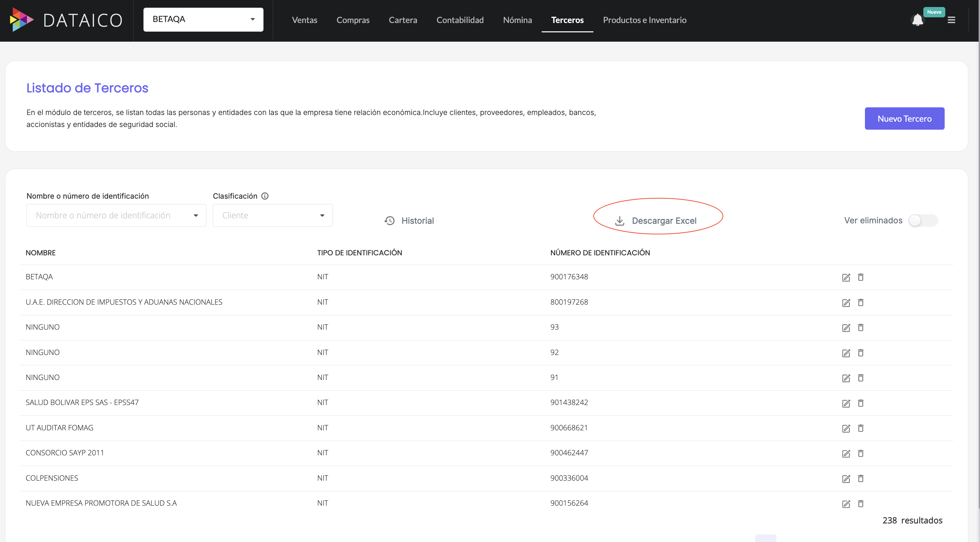Screen dimensions: 980x542
Task: Click the DATAICO logo
Action: [66, 20]
